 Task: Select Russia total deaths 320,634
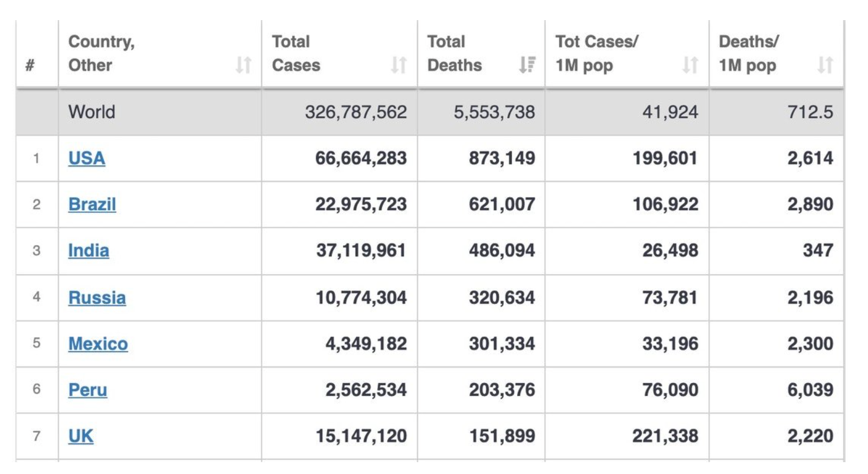click(502, 297)
